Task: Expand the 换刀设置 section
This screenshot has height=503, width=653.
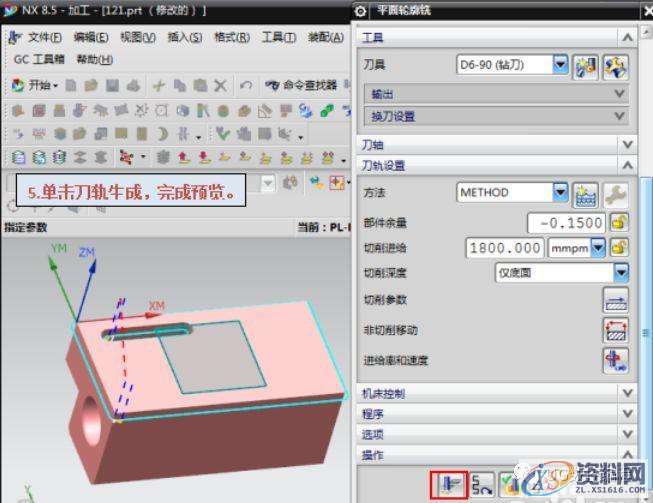Action: click(x=496, y=116)
